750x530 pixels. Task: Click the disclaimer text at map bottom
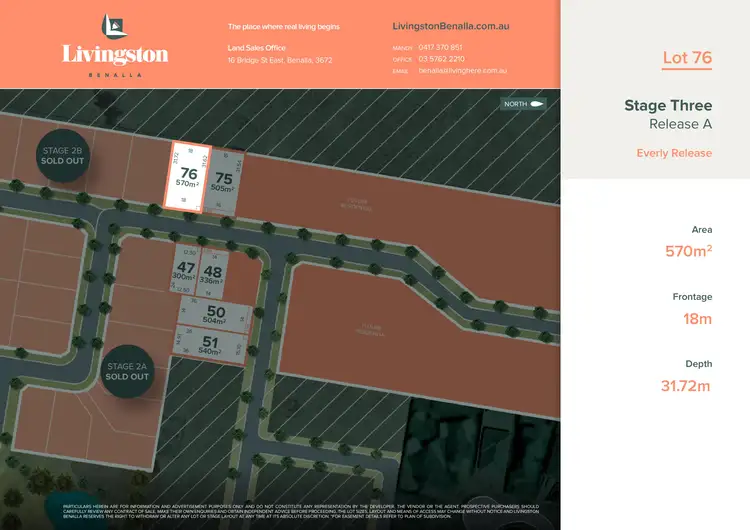(301, 511)
